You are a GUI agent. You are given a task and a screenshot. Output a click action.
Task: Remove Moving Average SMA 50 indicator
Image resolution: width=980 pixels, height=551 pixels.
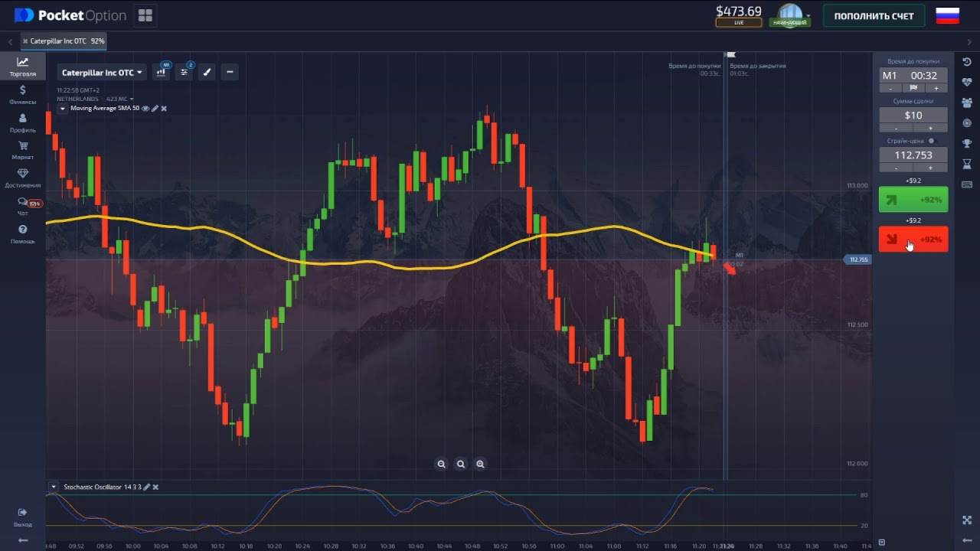click(164, 109)
